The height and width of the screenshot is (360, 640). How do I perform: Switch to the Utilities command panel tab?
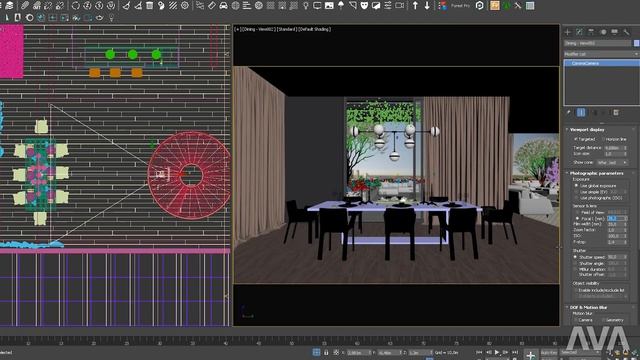click(x=627, y=32)
